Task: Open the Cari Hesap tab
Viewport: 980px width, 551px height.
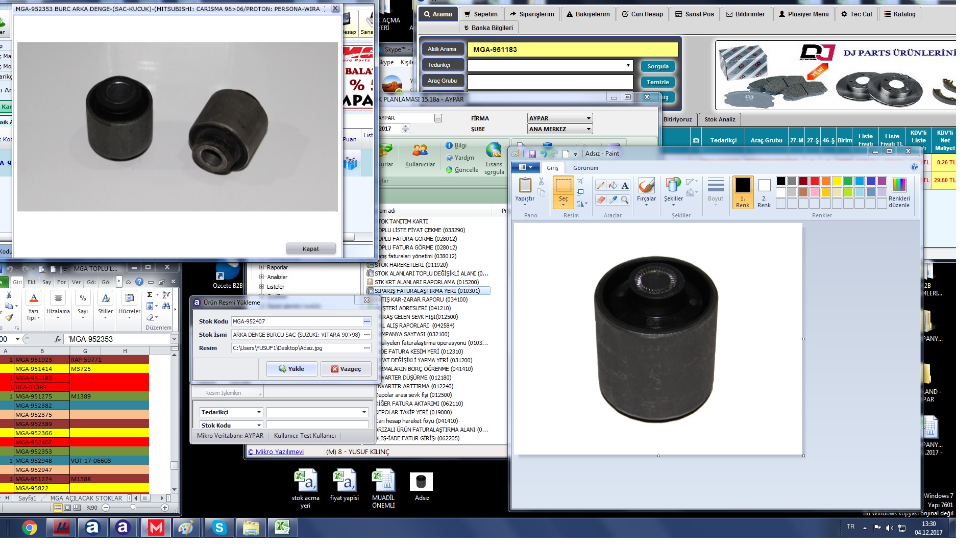Action: click(642, 14)
